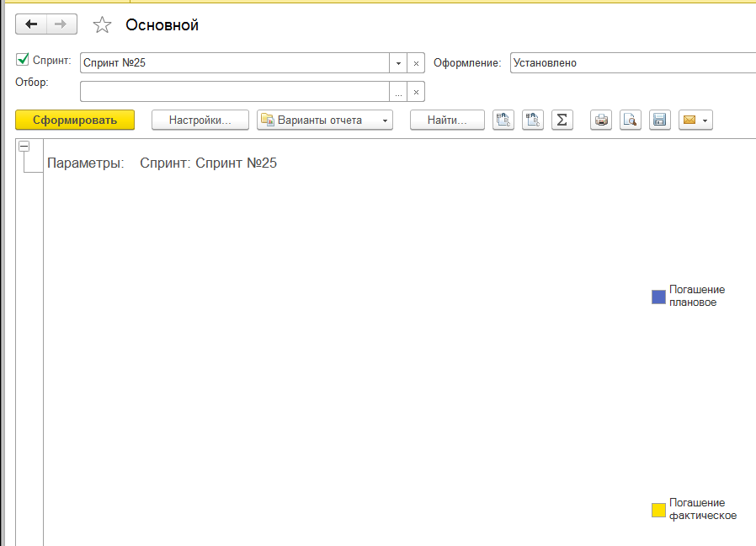The image size is (756, 546).
Task: Open print preview icon
Action: (631, 120)
